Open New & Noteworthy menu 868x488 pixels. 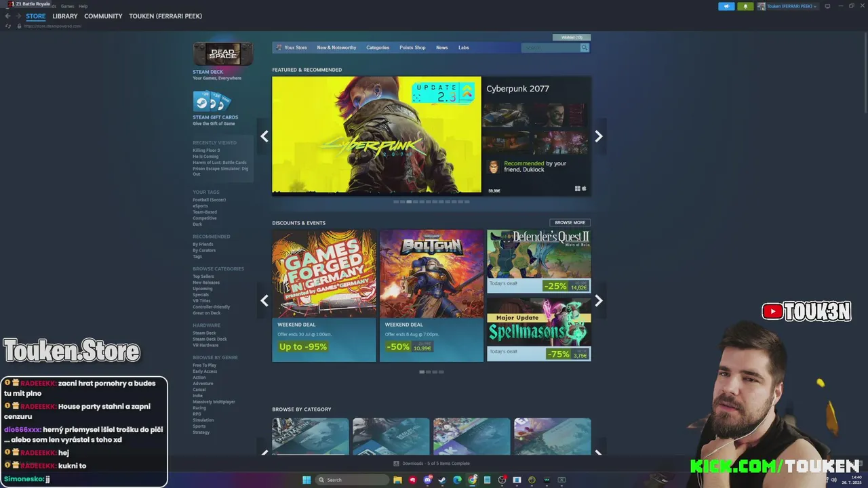click(336, 47)
